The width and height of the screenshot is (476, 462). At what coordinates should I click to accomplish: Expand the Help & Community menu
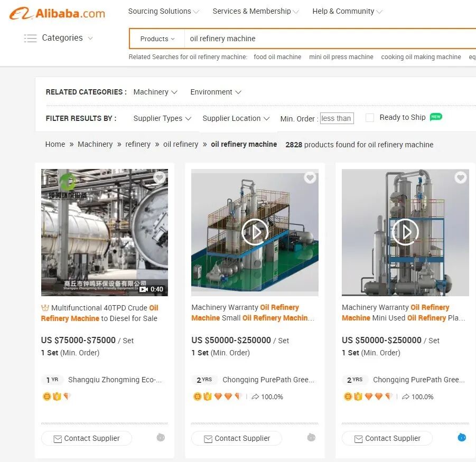point(347,11)
